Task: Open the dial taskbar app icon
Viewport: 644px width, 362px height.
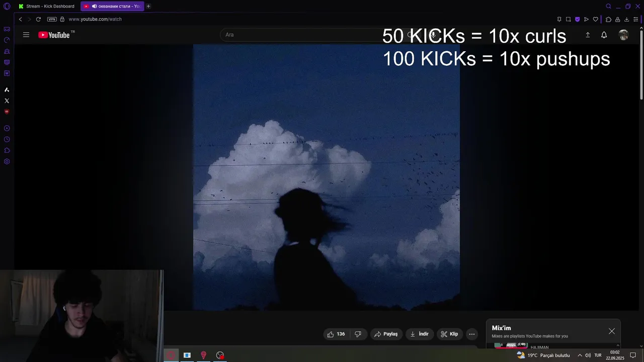Action: (220, 355)
